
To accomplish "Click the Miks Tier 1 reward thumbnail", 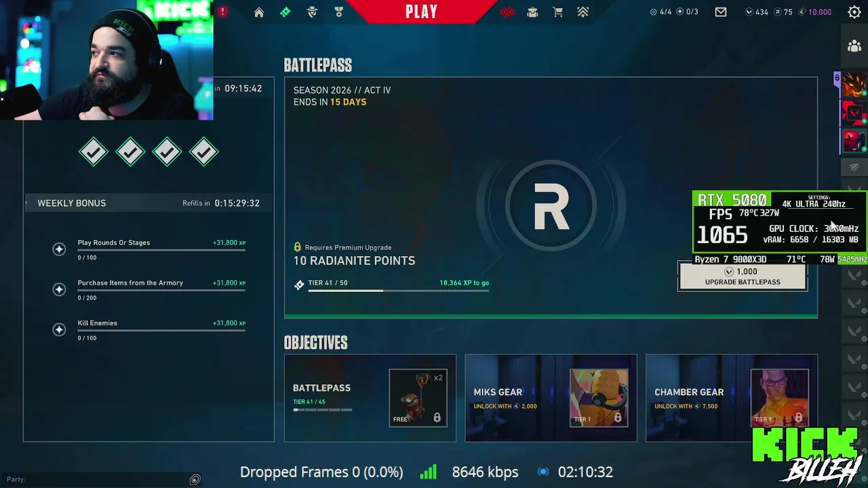I will tap(599, 398).
